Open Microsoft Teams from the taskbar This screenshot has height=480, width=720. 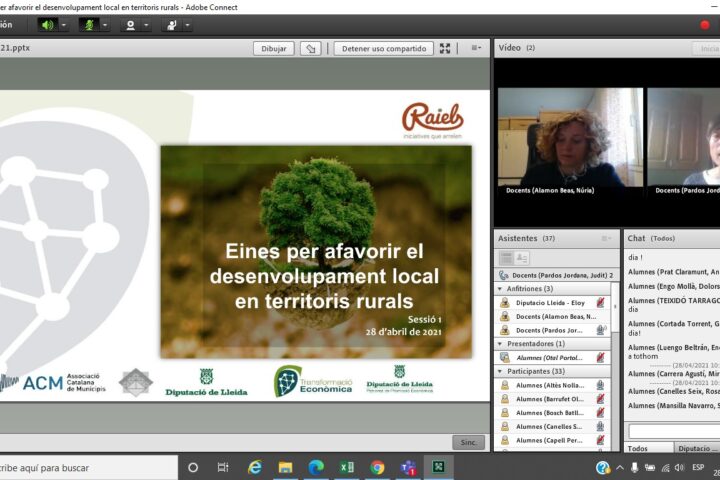pos(408,468)
